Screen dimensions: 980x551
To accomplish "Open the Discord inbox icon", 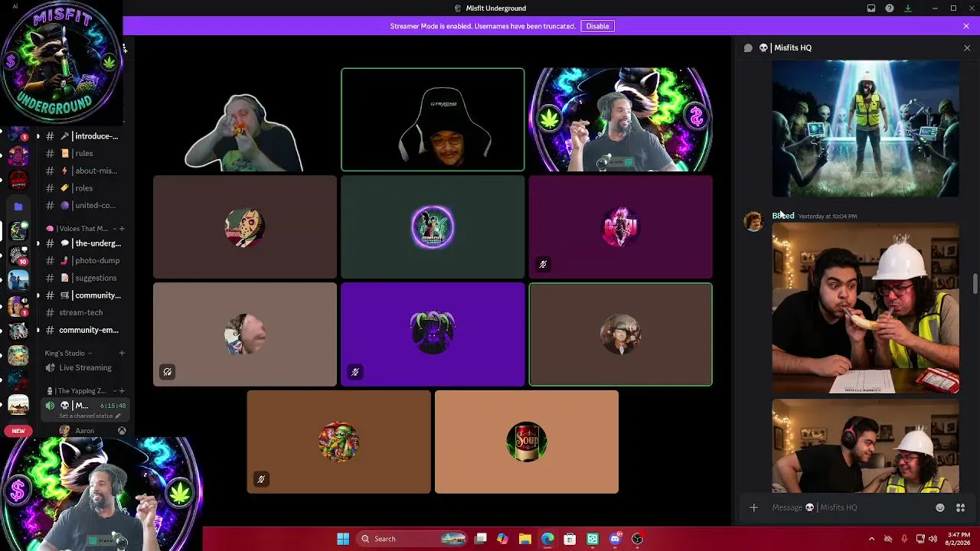I will click(871, 8).
